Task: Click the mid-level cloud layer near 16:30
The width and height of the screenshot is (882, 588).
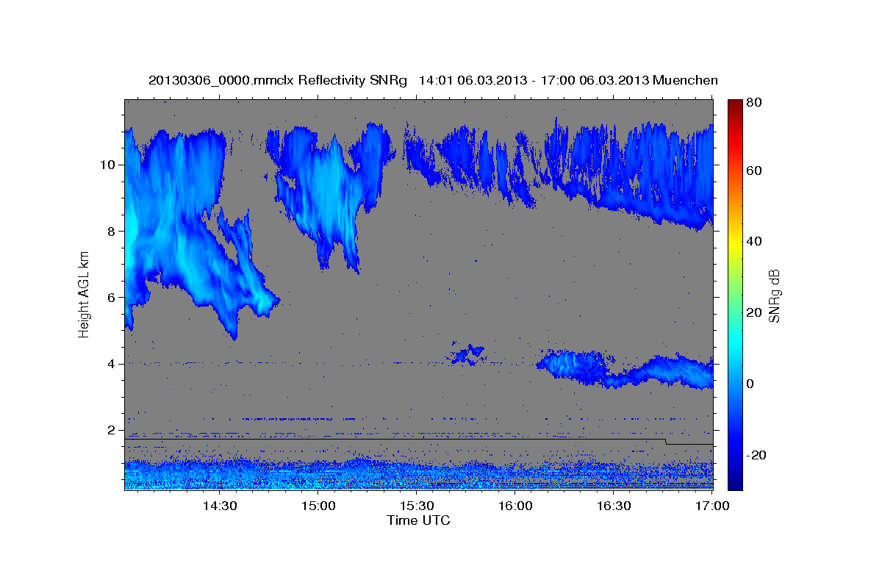Action: click(625, 370)
